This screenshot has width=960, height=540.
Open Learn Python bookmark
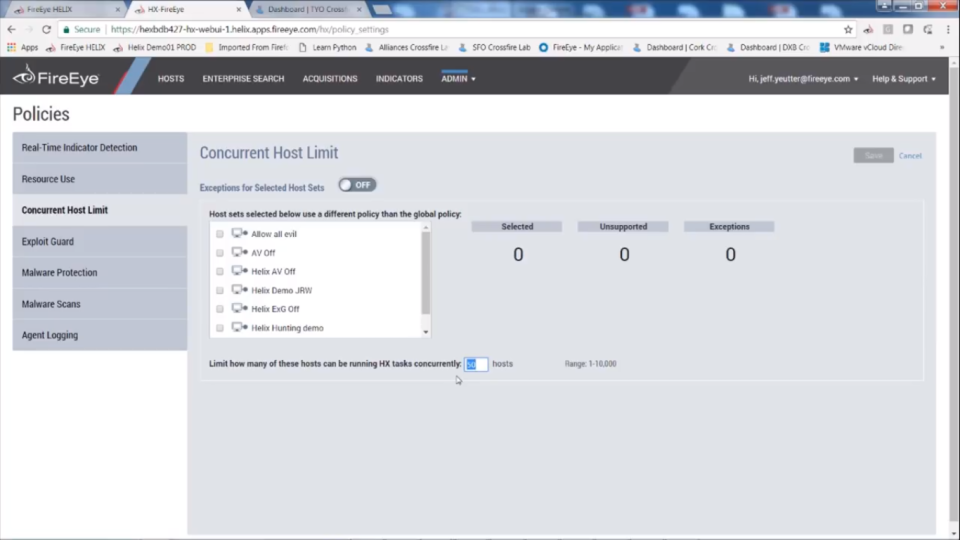[327, 47]
